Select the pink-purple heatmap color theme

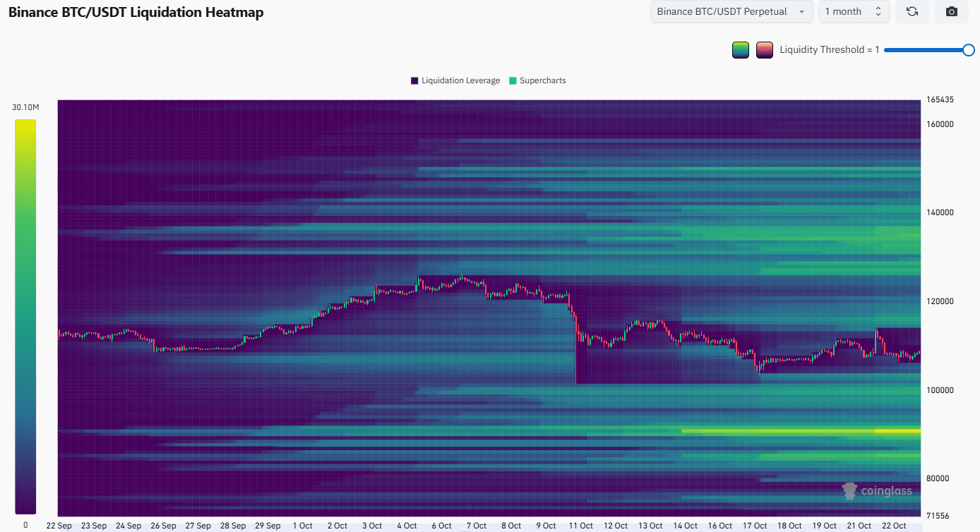pos(764,50)
